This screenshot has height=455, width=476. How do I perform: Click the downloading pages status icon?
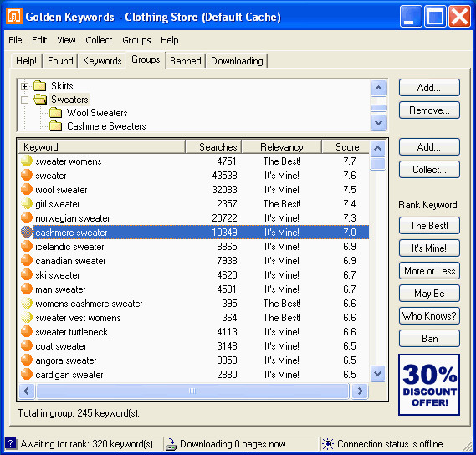171,444
